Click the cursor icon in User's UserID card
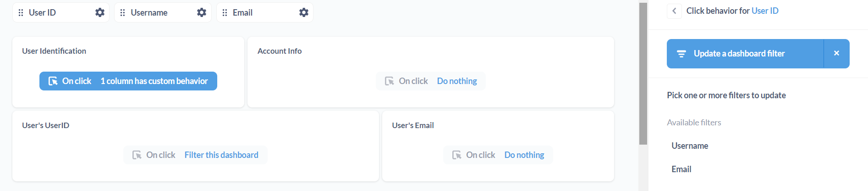 137,155
